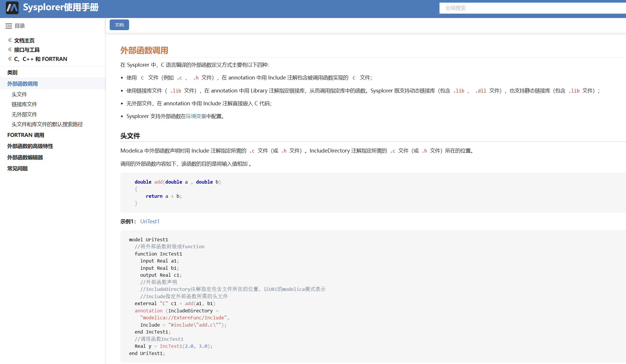Click "modelica://ExternFunc/Include" string
This screenshot has height=364, width=626.
184,318
